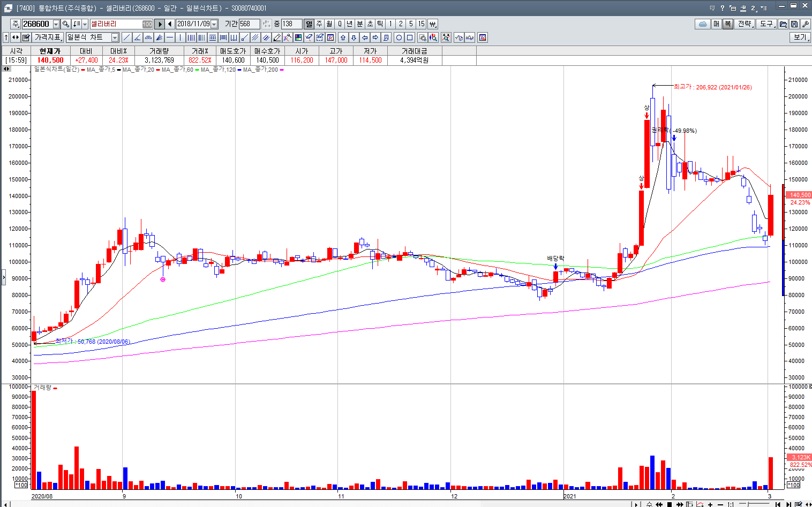Image resolution: width=812 pixels, height=507 pixels.
Task: Open the 보기 view dropdown
Action: pos(800,37)
